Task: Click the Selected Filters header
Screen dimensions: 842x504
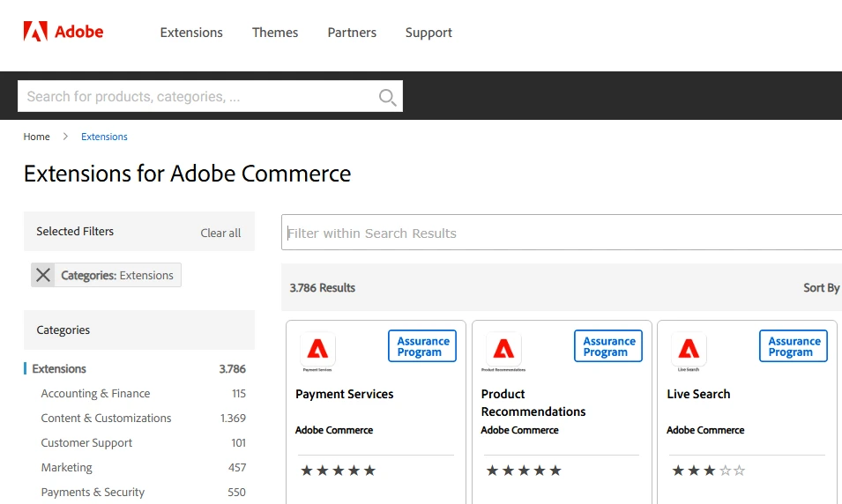Action: coord(75,232)
